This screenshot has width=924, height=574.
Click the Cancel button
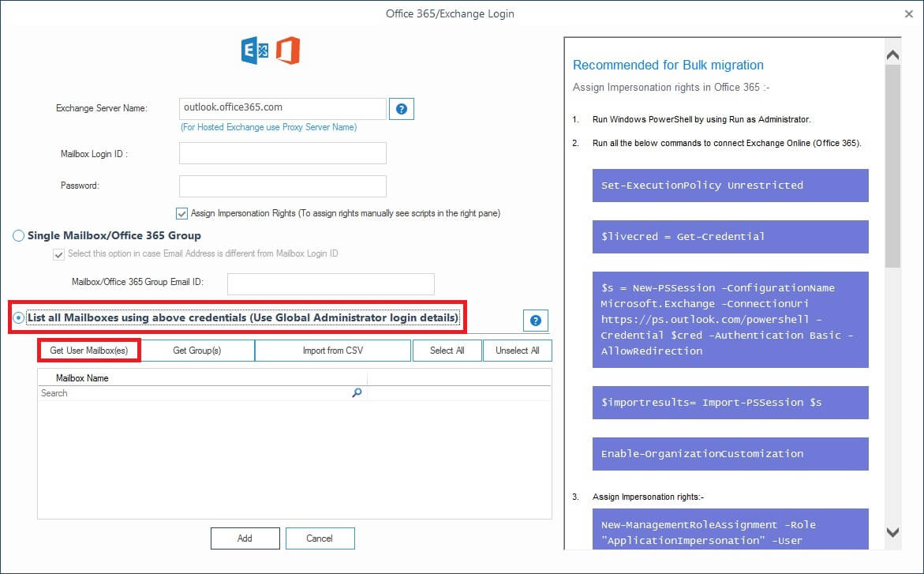click(320, 538)
